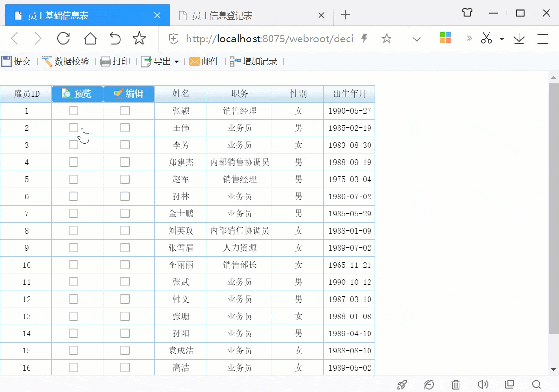
Task: Click the clock-plus icon in status bar
Action: coord(429,384)
